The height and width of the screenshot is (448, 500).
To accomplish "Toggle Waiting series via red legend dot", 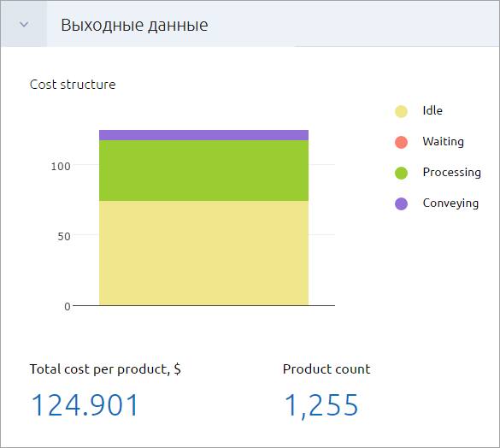I will click(401, 142).
